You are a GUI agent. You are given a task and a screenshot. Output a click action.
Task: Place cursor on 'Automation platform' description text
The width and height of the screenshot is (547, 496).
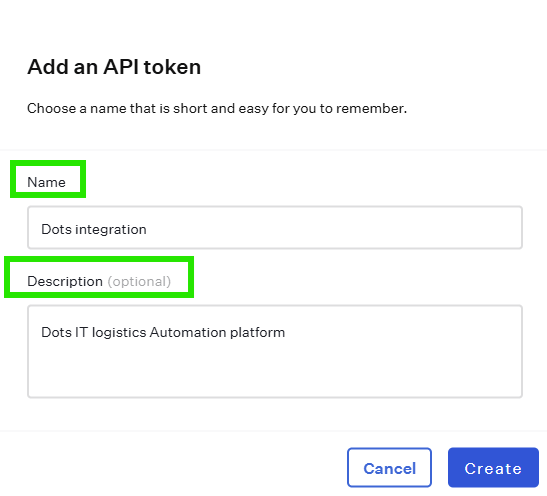pyautogui.click(x=217, y=332)
